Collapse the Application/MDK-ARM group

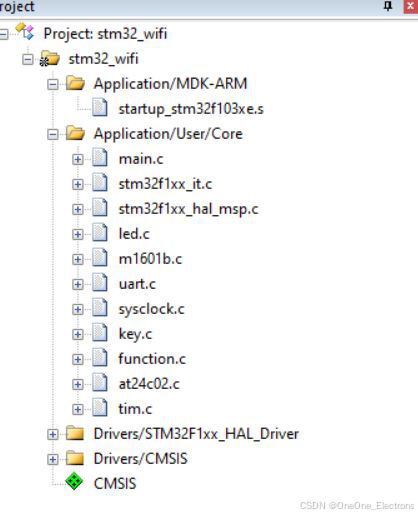click(x=53, y=84)
